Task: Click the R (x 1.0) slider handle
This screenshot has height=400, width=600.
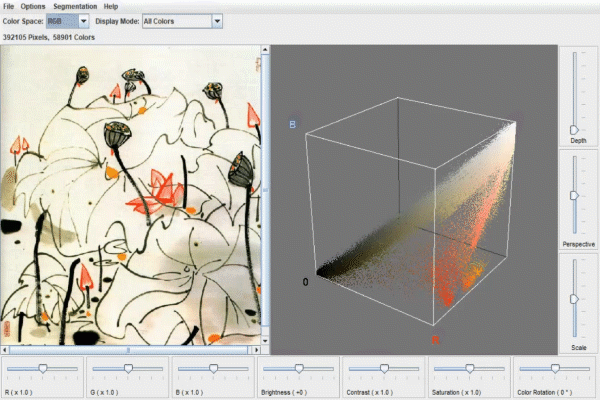Action: (43, 368)
